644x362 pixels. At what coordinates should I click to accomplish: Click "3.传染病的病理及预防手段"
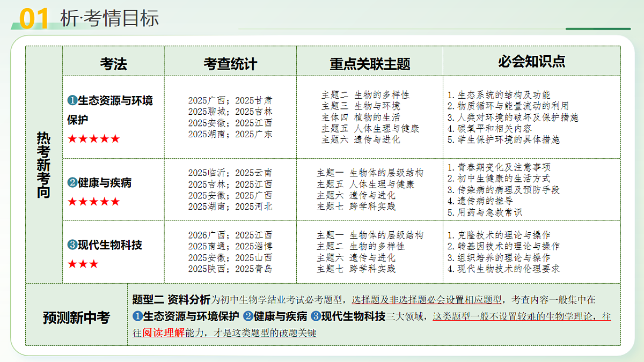[504, 190]
